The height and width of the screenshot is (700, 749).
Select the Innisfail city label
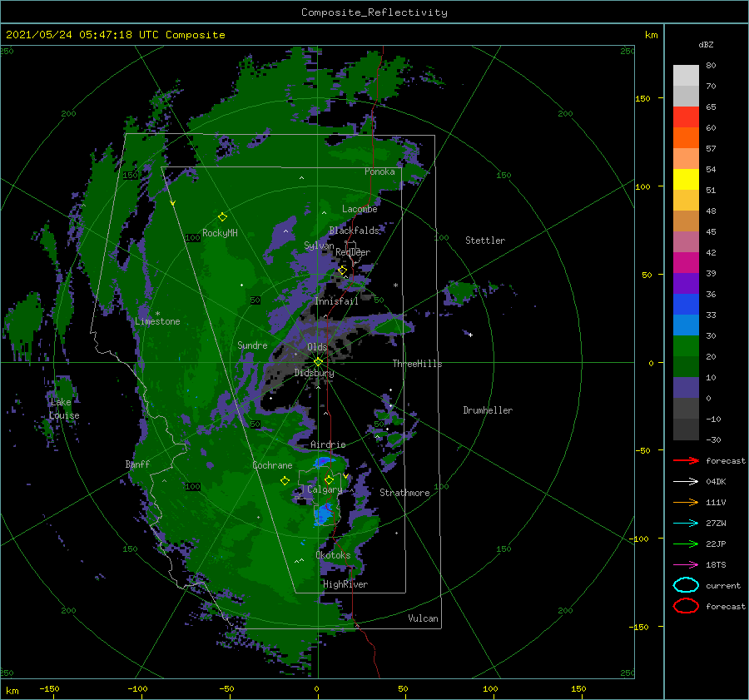[x=336, y=301]
